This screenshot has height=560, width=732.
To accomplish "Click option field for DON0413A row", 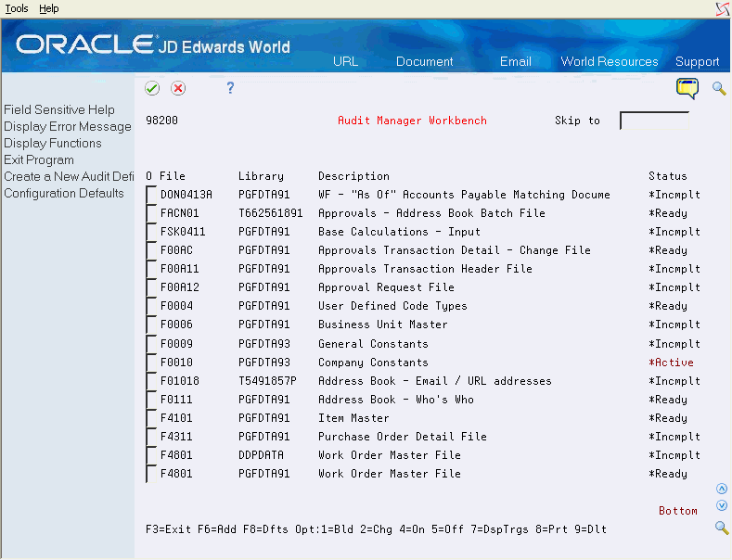I will click(151, 195).
